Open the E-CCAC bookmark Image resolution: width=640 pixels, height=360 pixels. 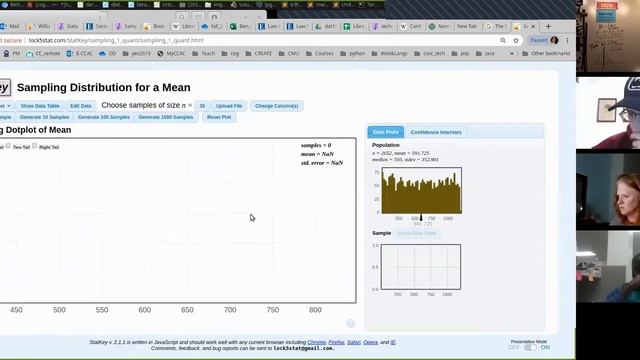80,53
